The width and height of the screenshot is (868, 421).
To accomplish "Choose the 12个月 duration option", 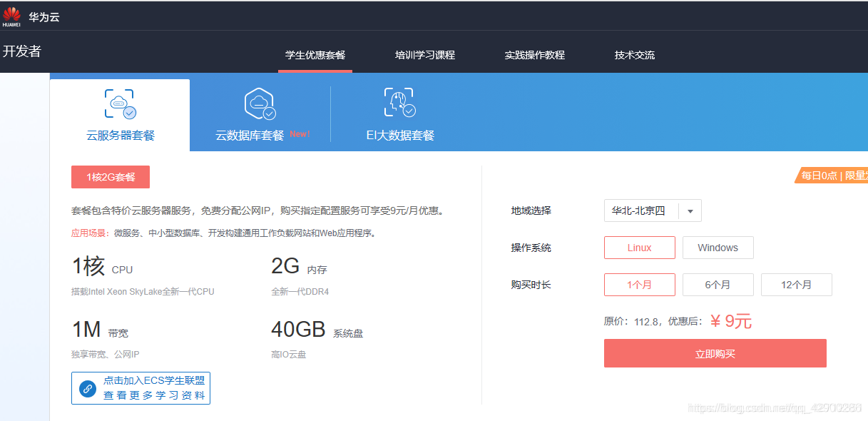I will click(x=796, y=284).
